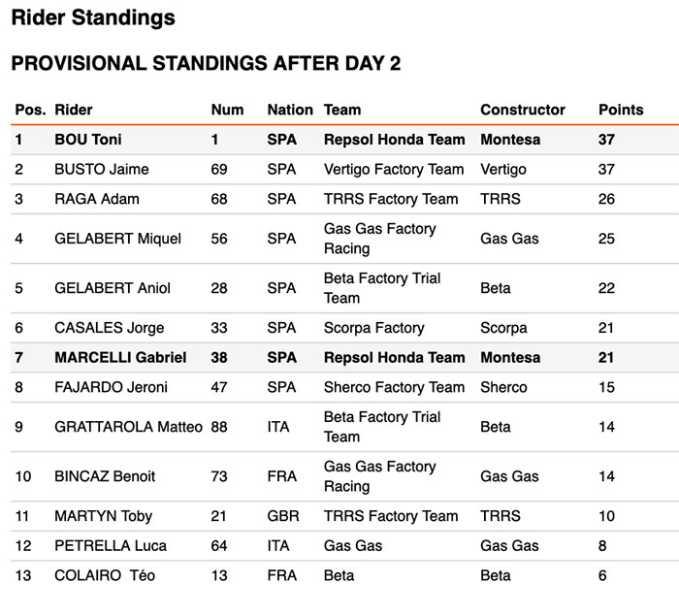Click Vertigo Factory Team cell
679x616 pixels.
click(x=394, y=169)
